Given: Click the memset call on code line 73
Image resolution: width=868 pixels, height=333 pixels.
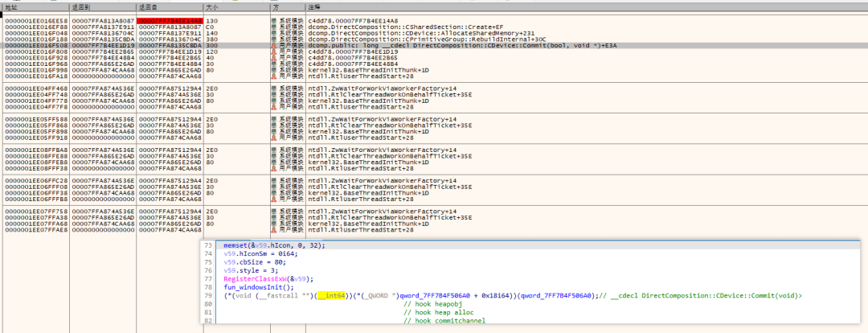Looking at the screenshot, I should [x=275, y=245].
